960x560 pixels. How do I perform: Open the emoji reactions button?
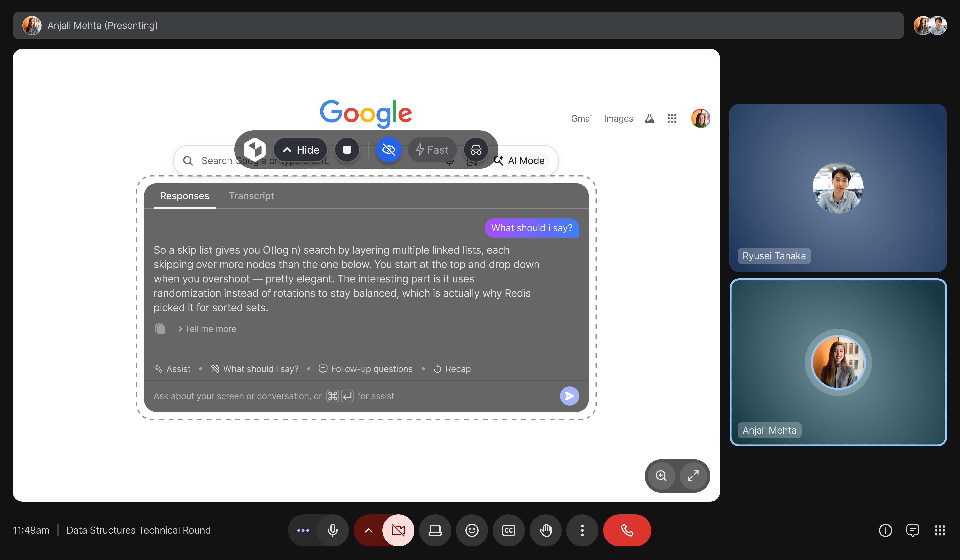point(472,530)
